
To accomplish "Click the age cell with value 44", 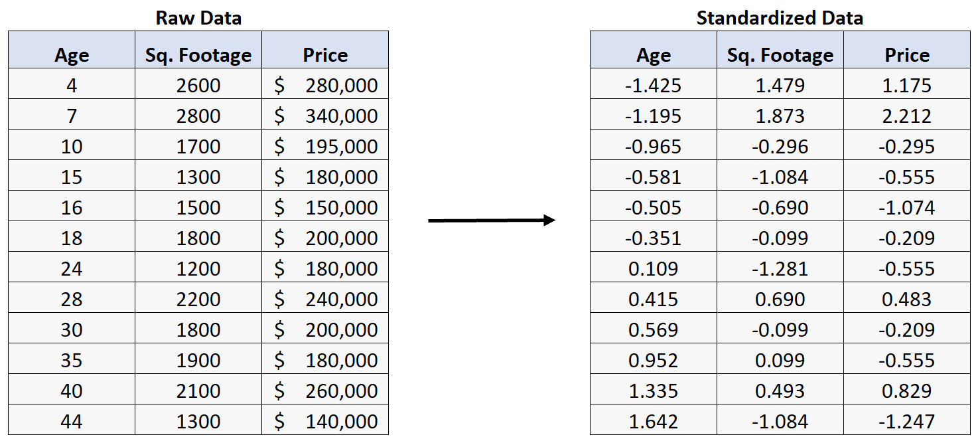I will pyautogui.click(x=72, y=420).
